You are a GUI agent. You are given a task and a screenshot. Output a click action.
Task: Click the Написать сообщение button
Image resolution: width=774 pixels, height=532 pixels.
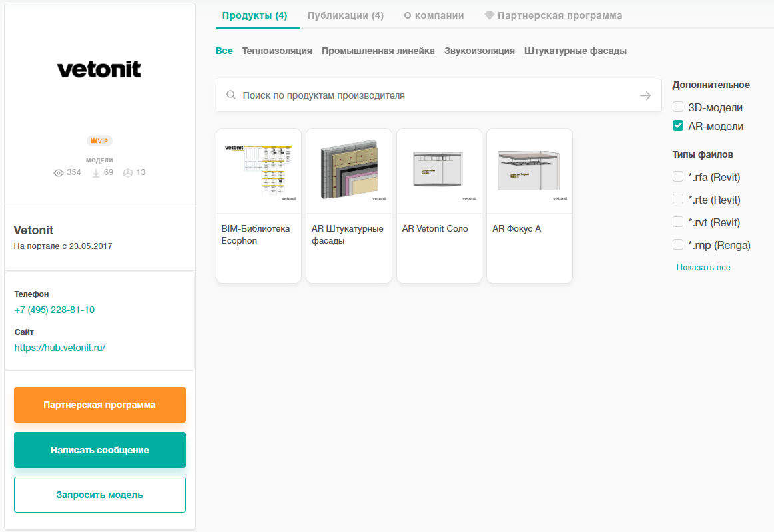[100, 450]
